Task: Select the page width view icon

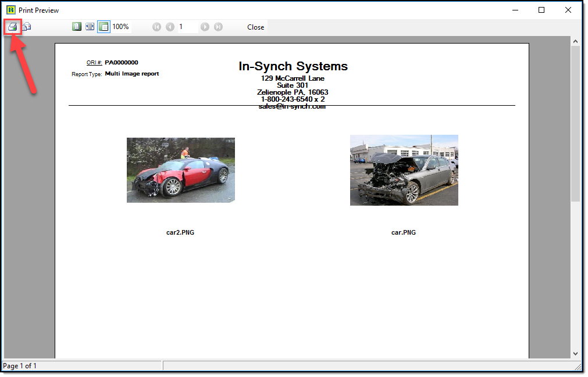Action: [90, 27]
